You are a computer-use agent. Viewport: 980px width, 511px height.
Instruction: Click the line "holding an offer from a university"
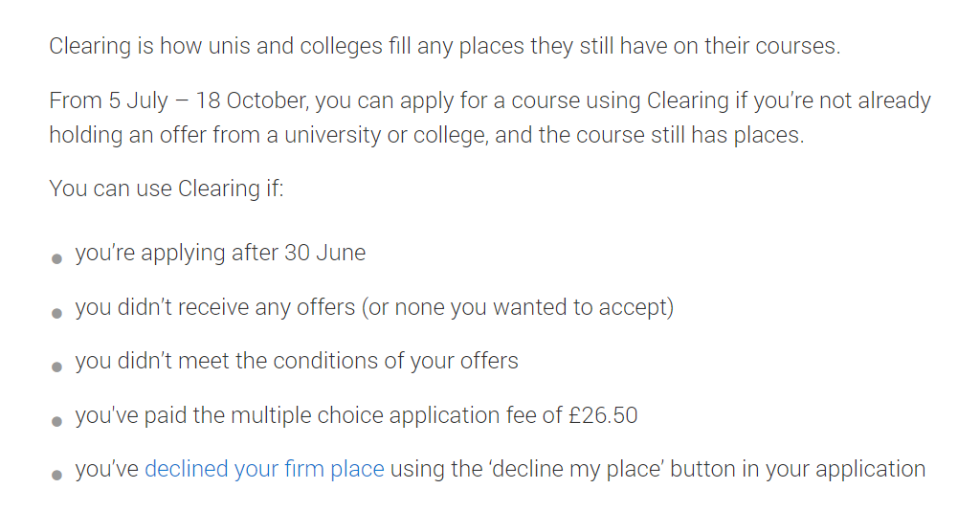coord(427,135)
